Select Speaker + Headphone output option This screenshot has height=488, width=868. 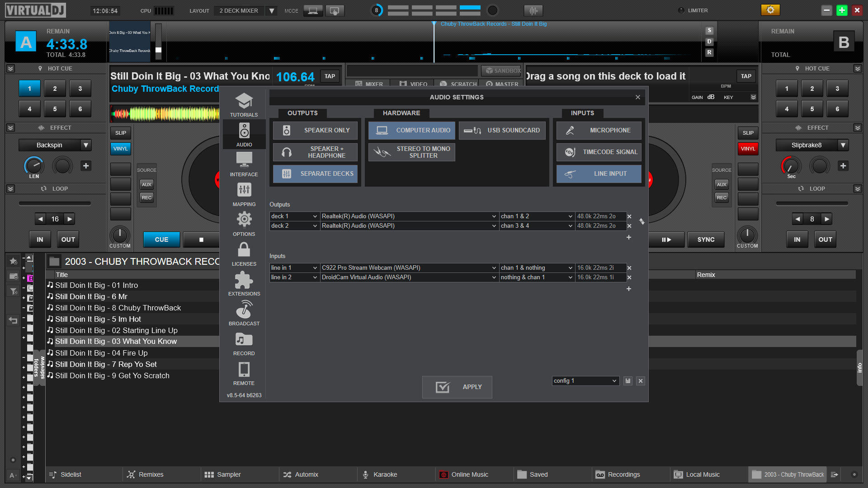pos(315,152)
